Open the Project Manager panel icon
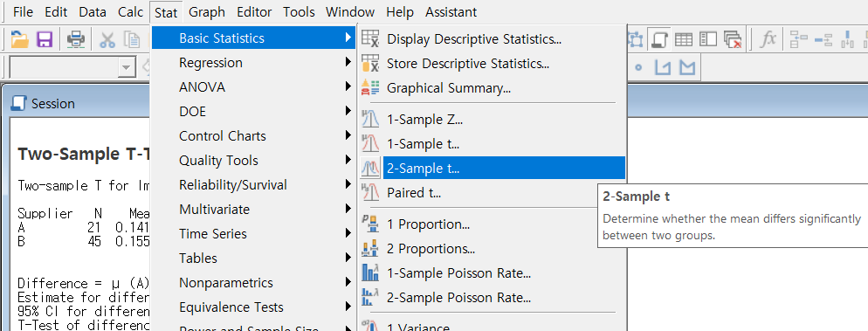 click(x=708, y=38)
